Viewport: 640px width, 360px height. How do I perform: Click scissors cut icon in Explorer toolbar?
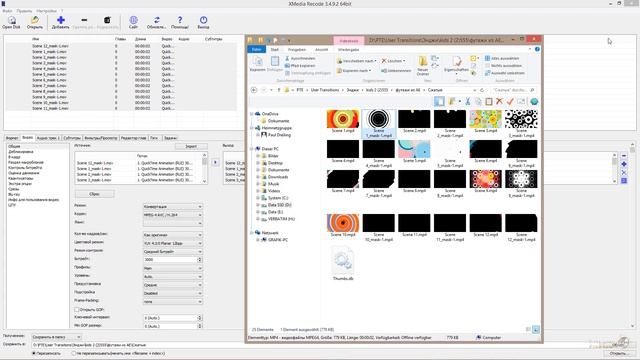[x=468, y=101]
